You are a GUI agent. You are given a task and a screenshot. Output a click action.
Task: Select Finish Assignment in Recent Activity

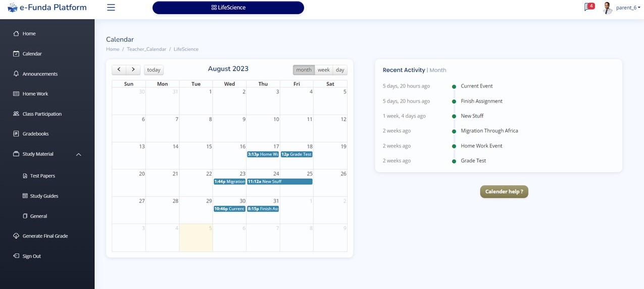[x=481, y=101]
